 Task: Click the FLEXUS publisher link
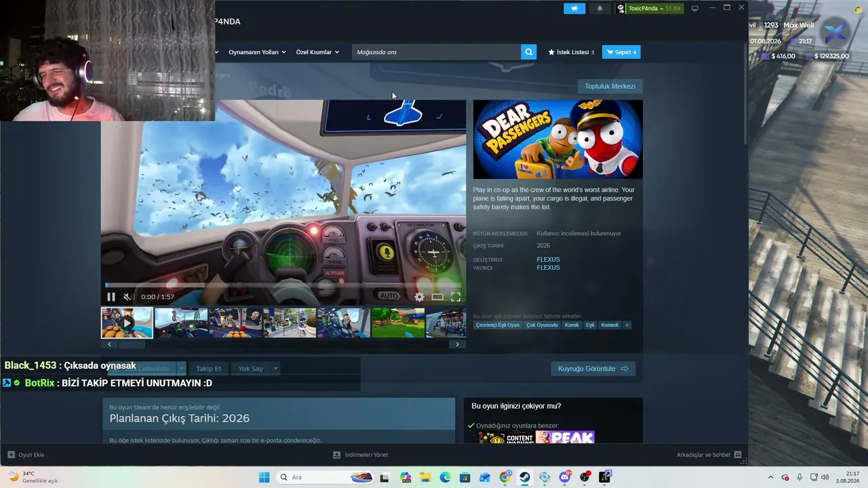tap(548, 268)
